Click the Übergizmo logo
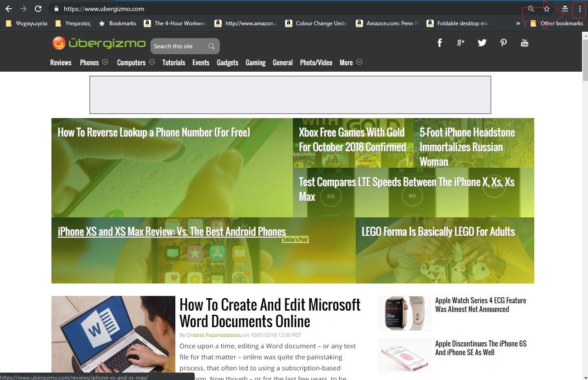Viewport: 588px width, 380px height. pos(99,43)
